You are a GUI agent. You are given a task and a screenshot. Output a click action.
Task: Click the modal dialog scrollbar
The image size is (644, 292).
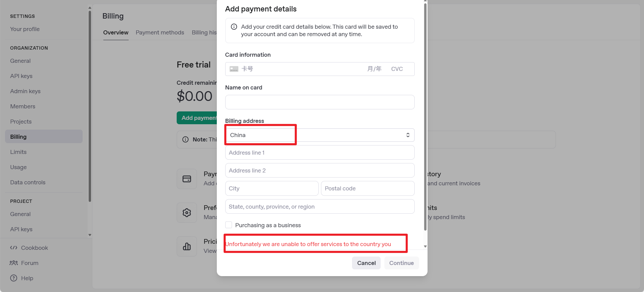[425, 117]
